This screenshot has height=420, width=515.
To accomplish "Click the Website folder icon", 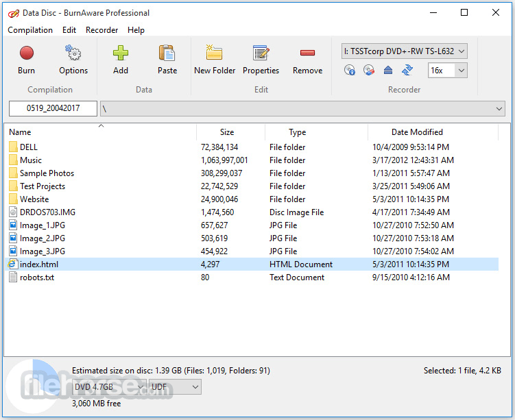I will coord(13,199).
